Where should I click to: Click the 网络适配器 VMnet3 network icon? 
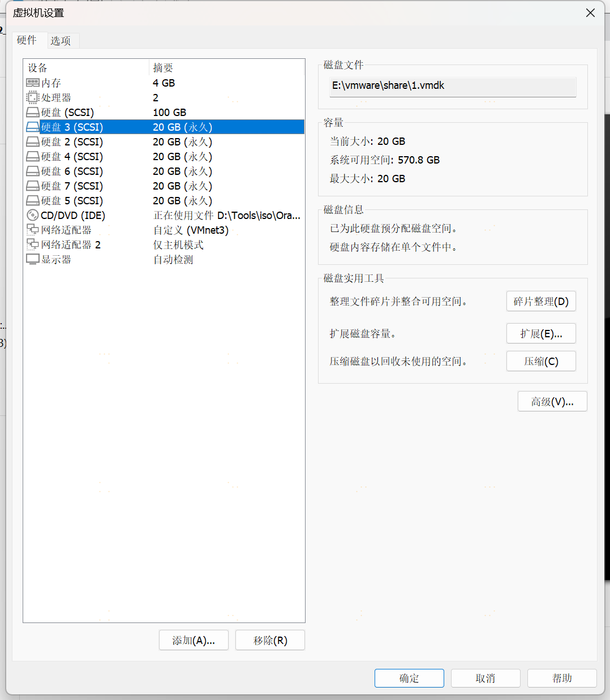[33, 230]
